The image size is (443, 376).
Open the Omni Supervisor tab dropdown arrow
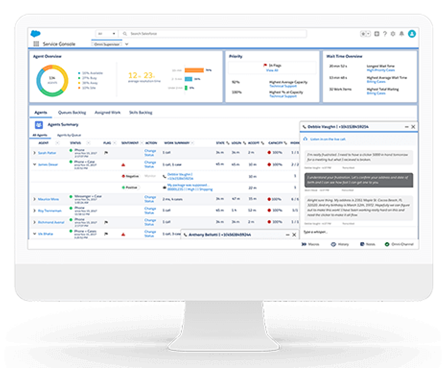pyautogui.click(x=127, y=44)
